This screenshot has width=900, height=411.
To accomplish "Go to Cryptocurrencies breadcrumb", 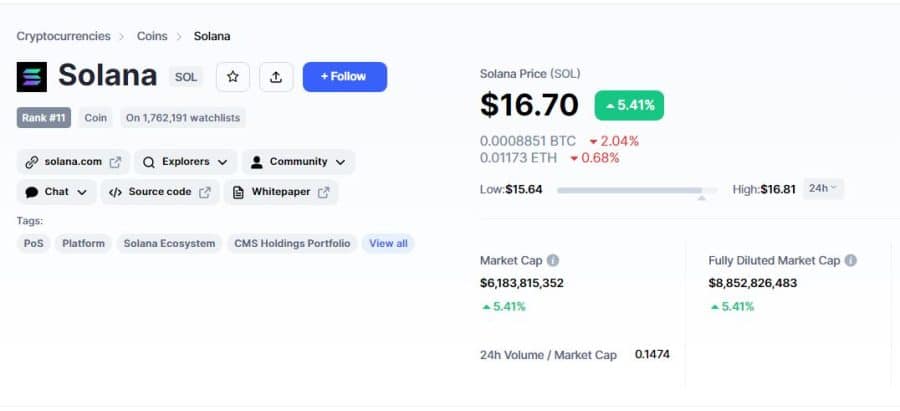I will [63, 36].
